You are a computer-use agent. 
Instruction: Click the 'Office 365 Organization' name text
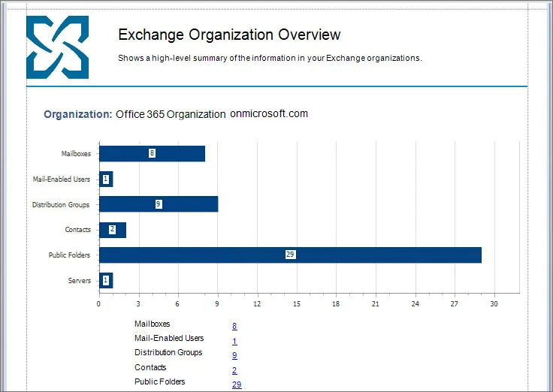pos(171,114)
